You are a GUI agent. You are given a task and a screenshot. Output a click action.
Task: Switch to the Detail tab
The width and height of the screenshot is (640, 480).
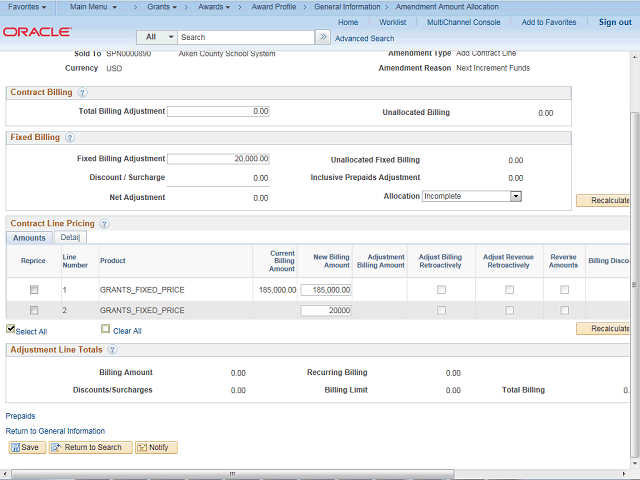(70, 238)
